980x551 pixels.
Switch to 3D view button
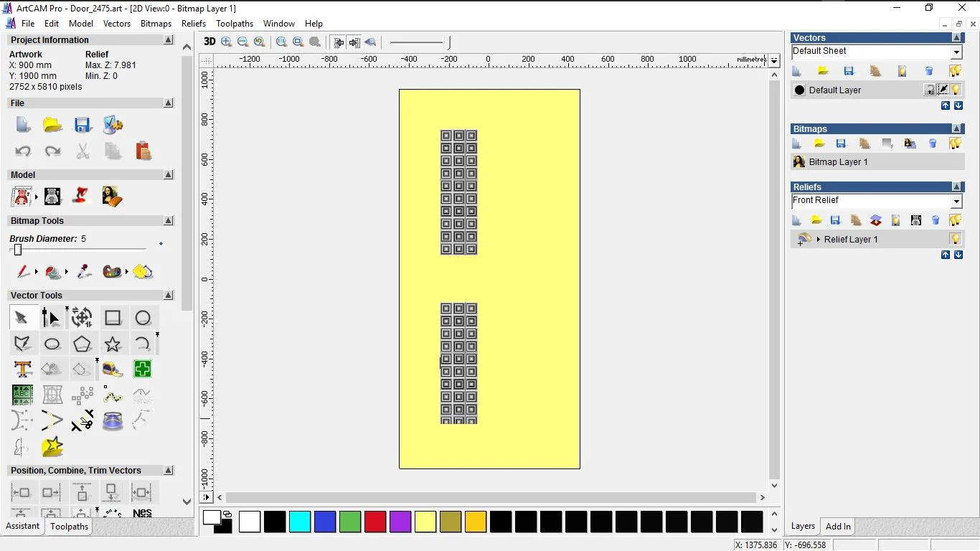point(209,42)
